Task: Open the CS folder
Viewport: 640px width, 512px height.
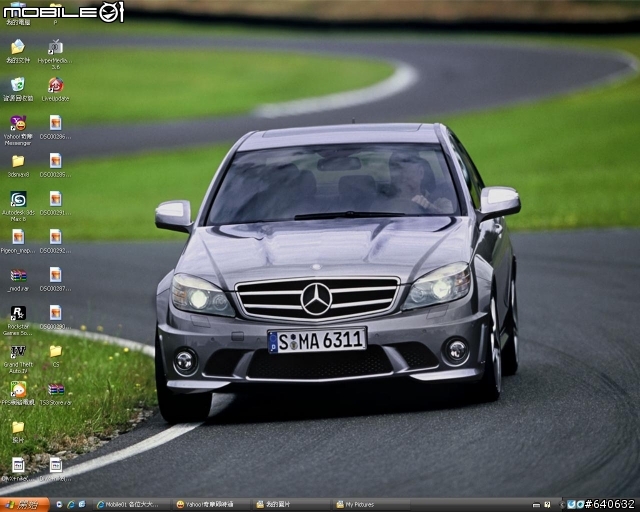Action: click(56, 356)
